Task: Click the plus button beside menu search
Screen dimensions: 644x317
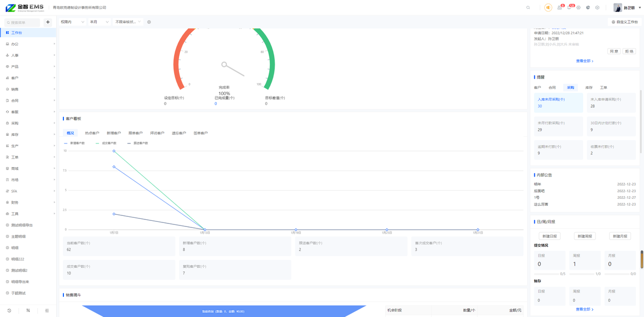Action: tap(48, 22)
